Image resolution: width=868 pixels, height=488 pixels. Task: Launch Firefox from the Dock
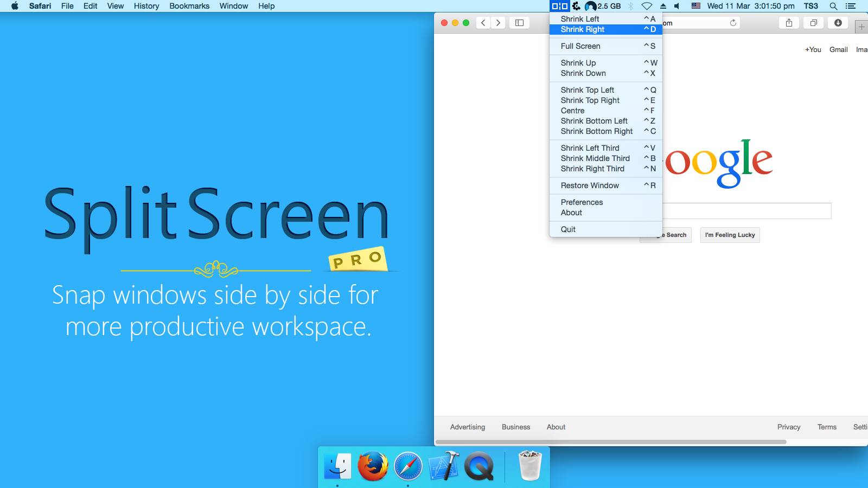coord(373,466)
